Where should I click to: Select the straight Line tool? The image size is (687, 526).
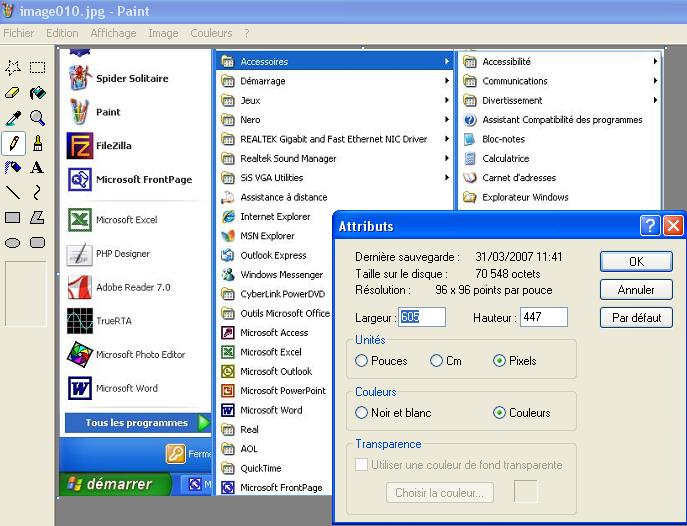click(x=13, y=192)
